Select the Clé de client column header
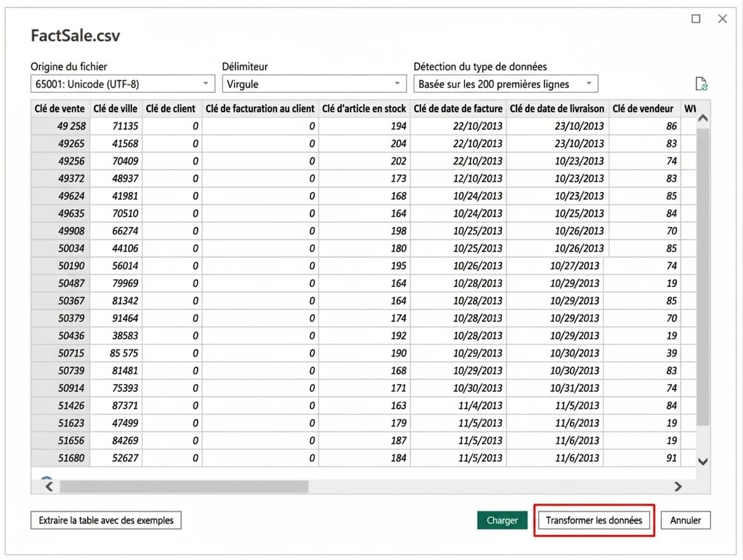743x560 pixels. tap(171, 108)
